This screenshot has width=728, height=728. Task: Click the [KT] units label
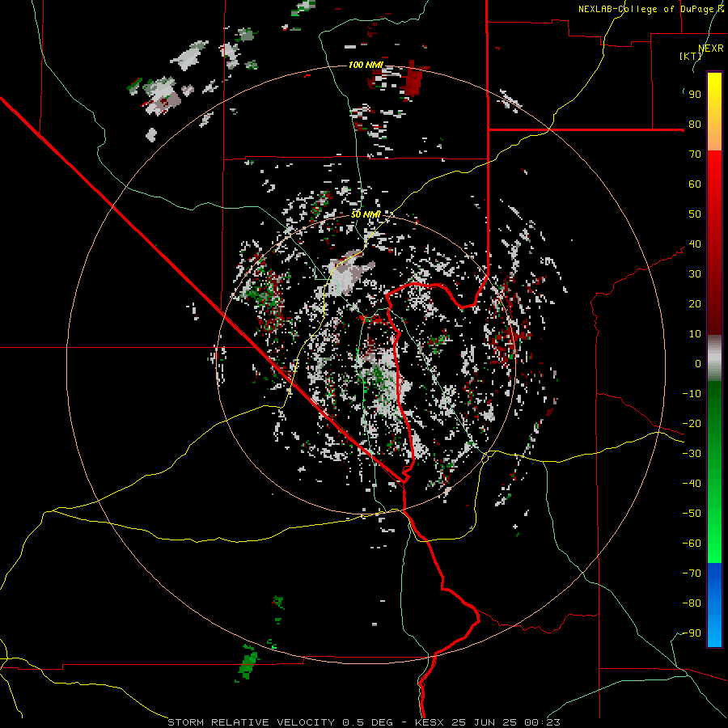click(691, 56)
